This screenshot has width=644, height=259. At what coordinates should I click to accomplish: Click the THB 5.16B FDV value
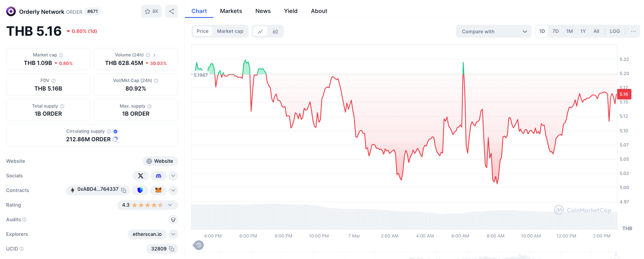click(x=48, y=88)
